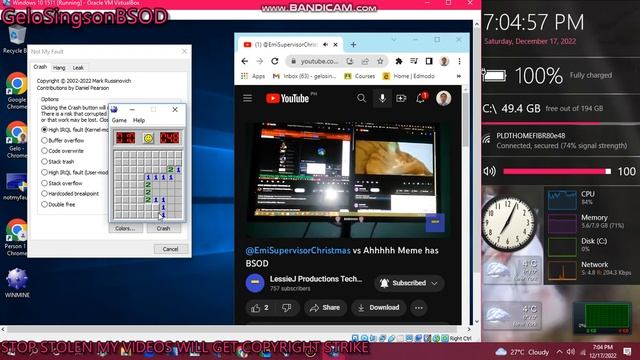Expand Subscribed notification dropdown chevron
The image size is (640, 360).
click(x=435, y=283)
